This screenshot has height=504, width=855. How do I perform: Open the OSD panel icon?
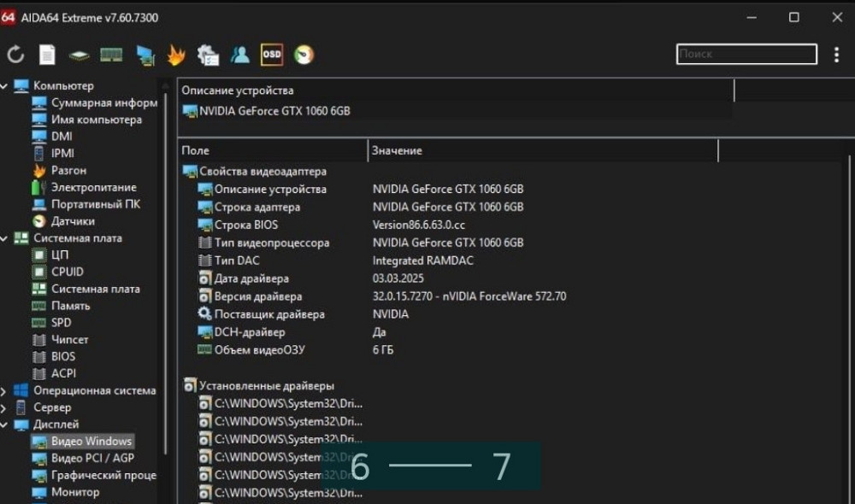point(272,55)
